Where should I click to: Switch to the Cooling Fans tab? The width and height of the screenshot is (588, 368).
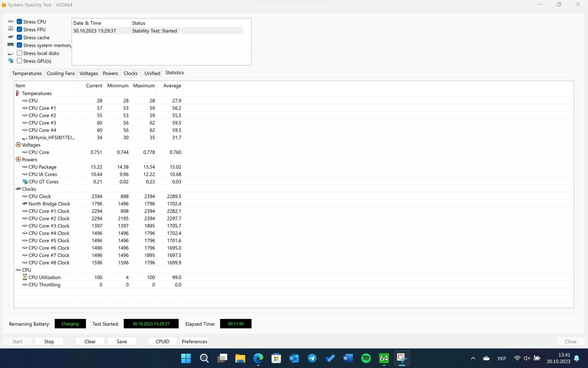click(61, 73)
